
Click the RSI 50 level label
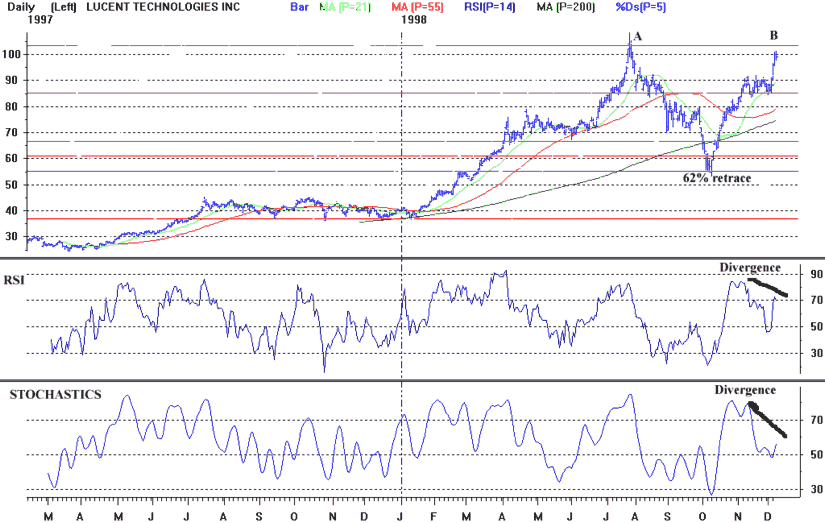point(817,327)
